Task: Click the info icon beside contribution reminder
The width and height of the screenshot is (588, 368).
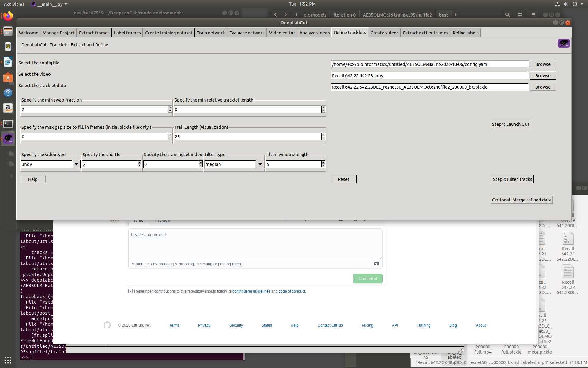Action: [x=130, y=291]
